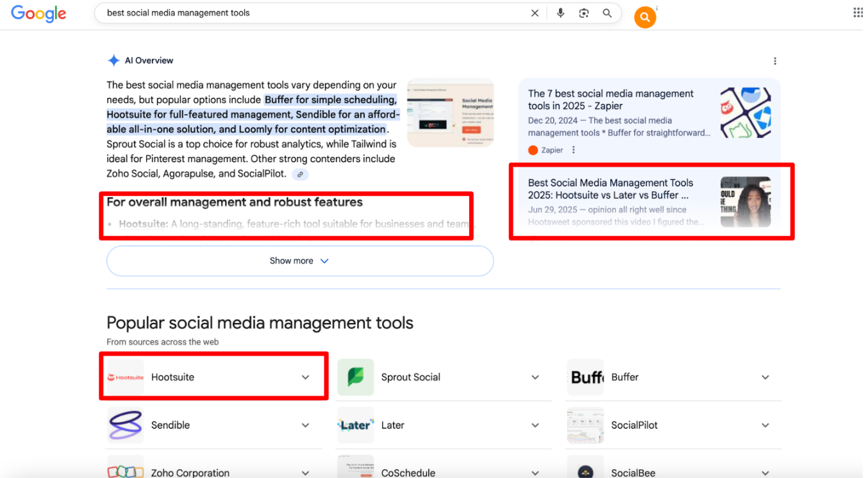The height and width of the screenshot is (478, 868).
Task: Open Google Lens image search icon
Action: click(583, 13)
